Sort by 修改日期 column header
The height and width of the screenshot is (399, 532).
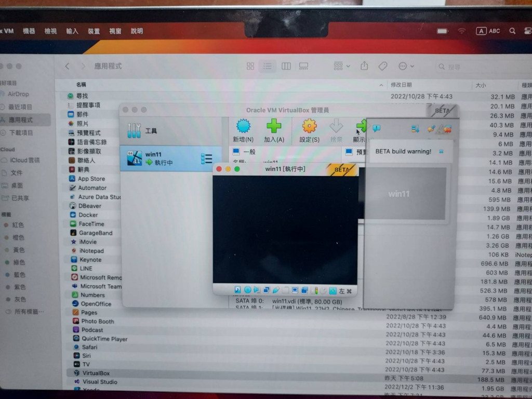(x=401, y=85)
